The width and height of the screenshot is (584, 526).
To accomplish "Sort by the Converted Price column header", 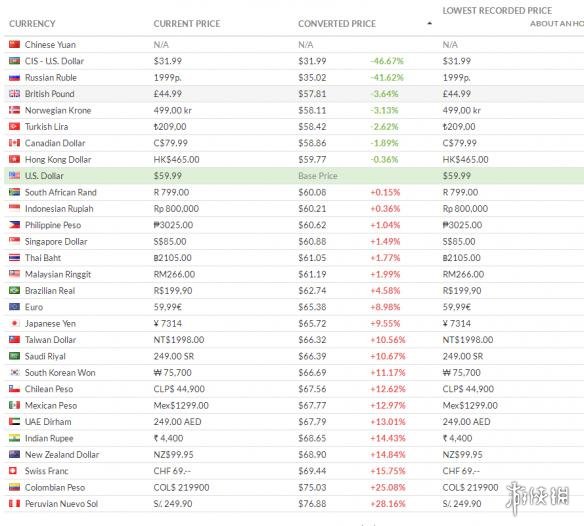I will coord(337,24).
